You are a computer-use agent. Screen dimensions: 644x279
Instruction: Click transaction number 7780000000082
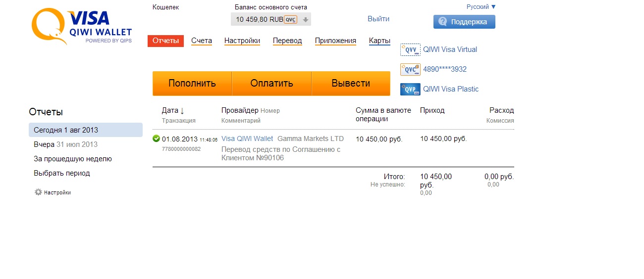pos(181,149)
